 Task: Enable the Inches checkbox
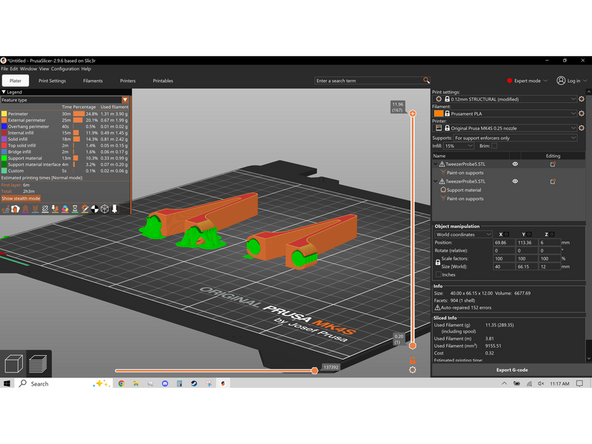pos(438,274)
